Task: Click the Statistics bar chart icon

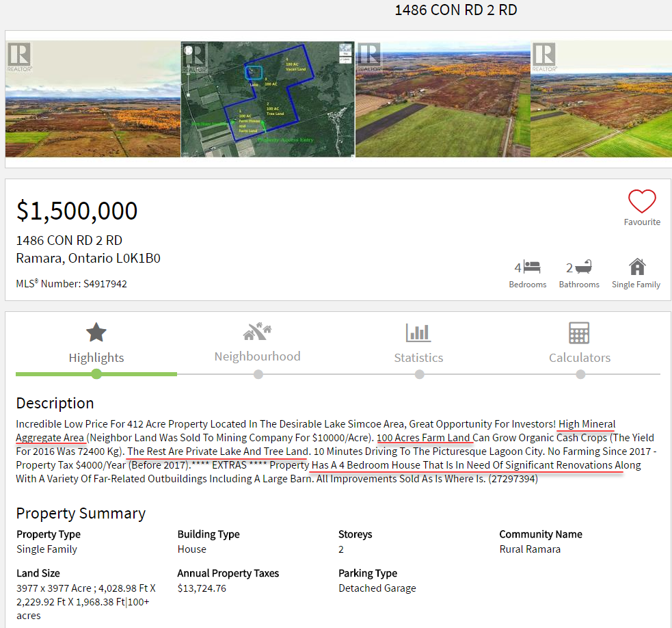Action: pyautogui.click(x=418, y=333)
